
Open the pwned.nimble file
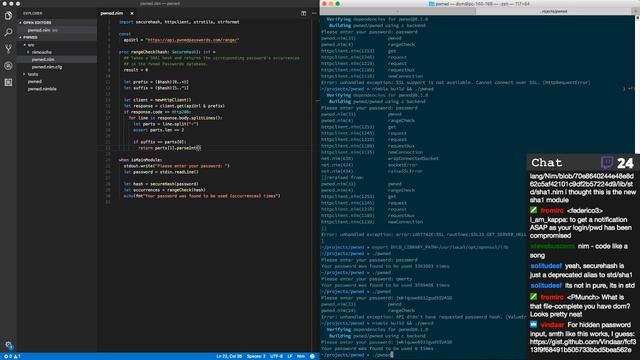pyautogui.click(x=42, y=89)
